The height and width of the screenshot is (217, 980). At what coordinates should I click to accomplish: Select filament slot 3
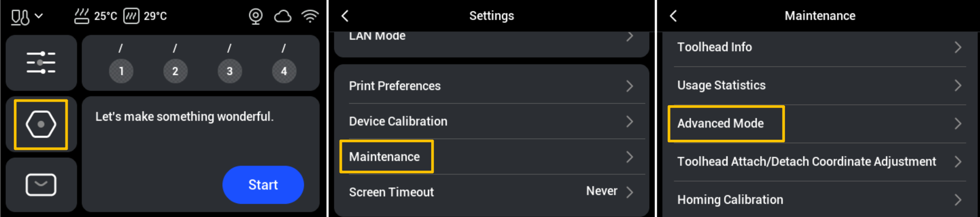click(x=229, y=71)
